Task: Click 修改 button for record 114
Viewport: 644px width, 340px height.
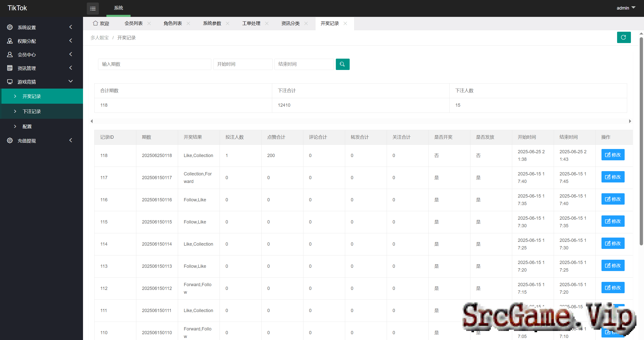Action: coord(613,243)
